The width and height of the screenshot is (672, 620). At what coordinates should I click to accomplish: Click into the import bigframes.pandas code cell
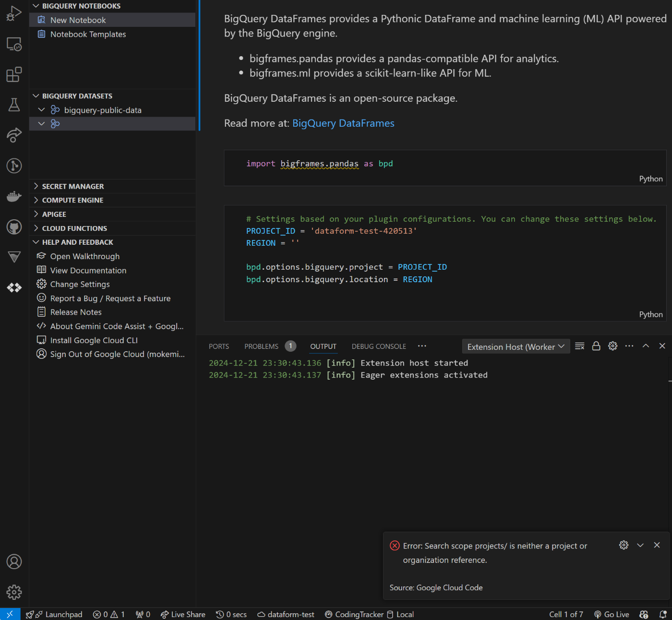pyautogui.click(x=445, y=168)
